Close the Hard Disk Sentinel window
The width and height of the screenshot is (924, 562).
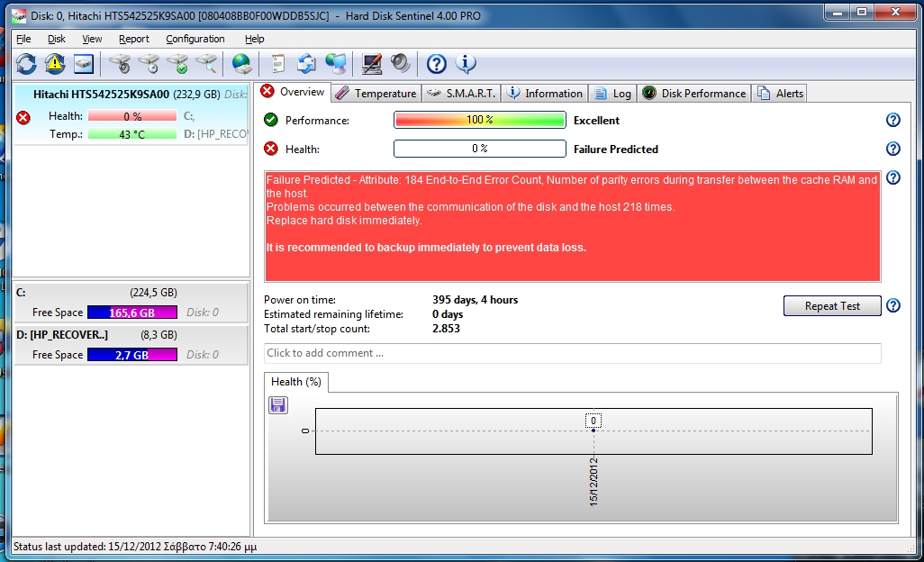894,13
